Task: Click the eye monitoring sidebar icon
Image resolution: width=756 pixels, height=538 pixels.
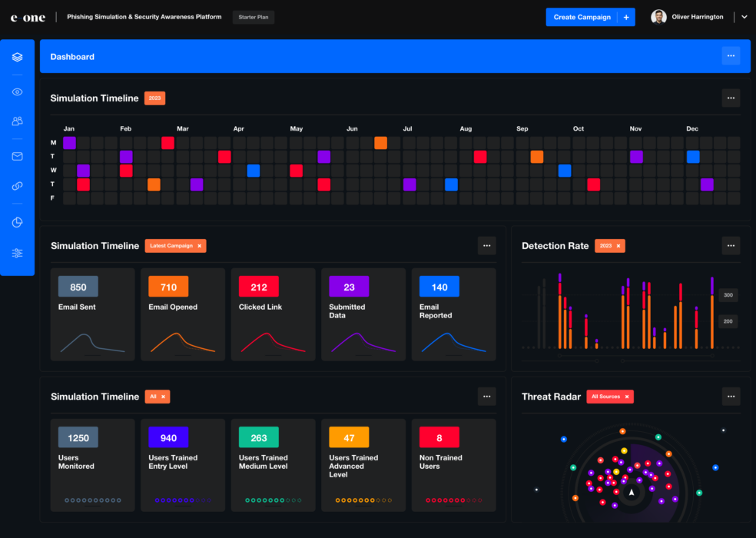Action: 17,92
